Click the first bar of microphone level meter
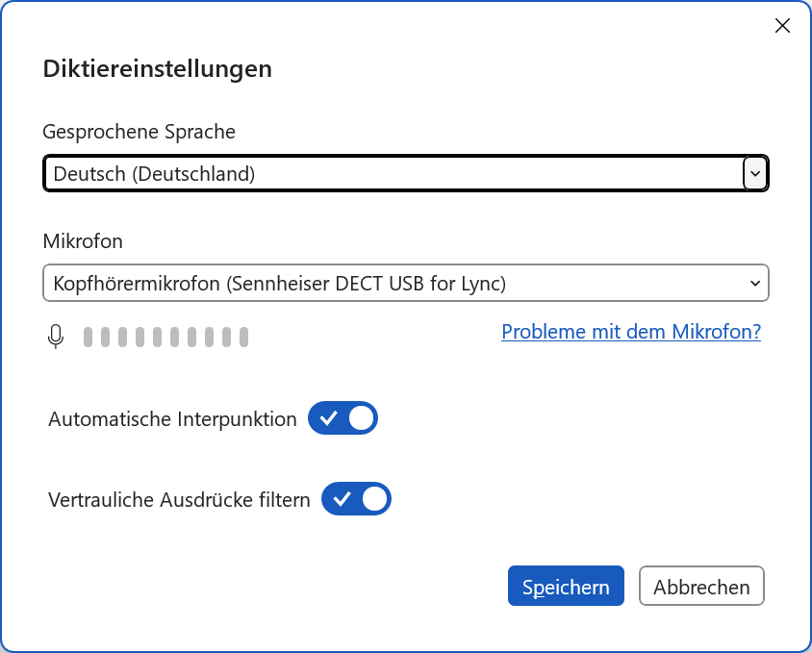Image resolution: width=812 pixels, height=653 pixels. [89, 337]
